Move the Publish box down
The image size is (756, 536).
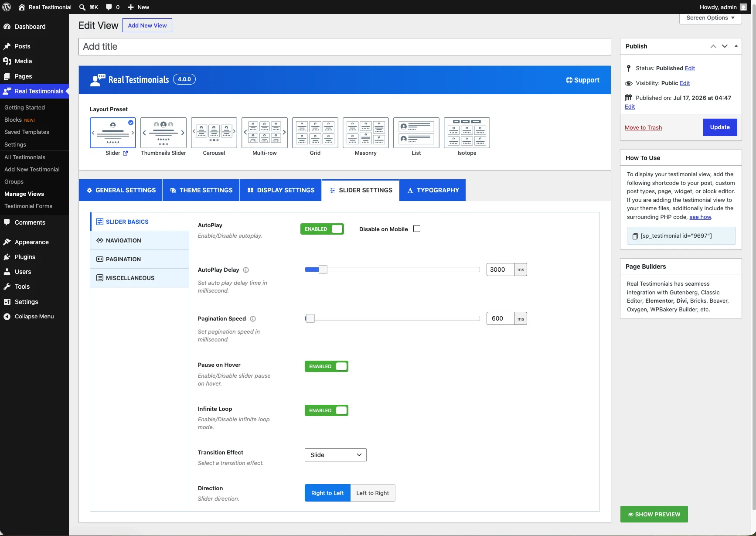coord(725,46)
